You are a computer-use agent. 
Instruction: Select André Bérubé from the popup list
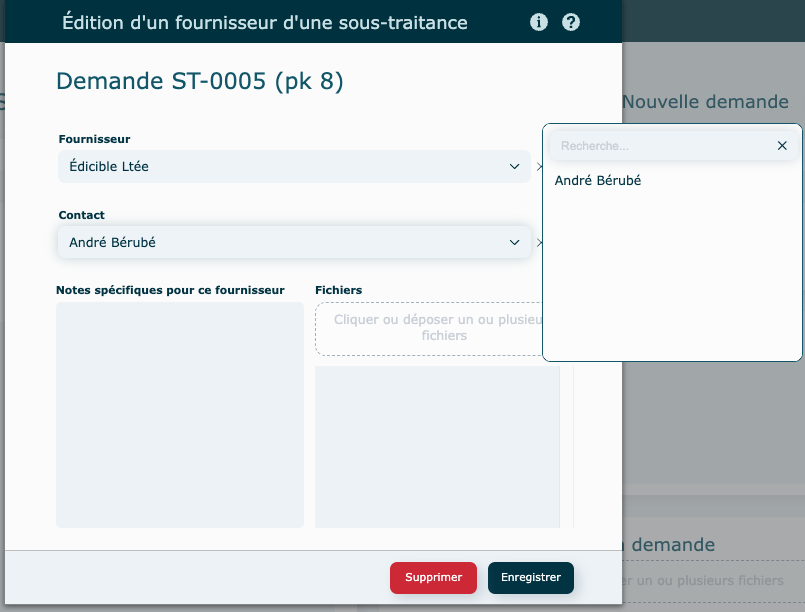point(598,181)
